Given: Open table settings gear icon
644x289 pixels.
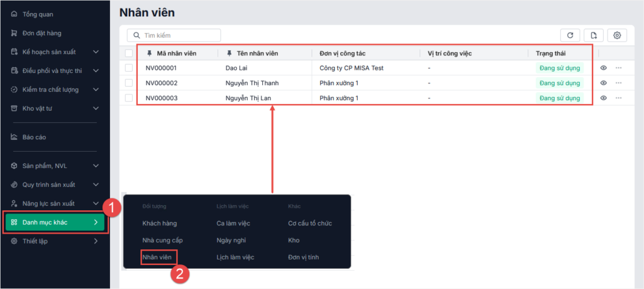Looking at the screenshot, I should (x=617, y=35).
